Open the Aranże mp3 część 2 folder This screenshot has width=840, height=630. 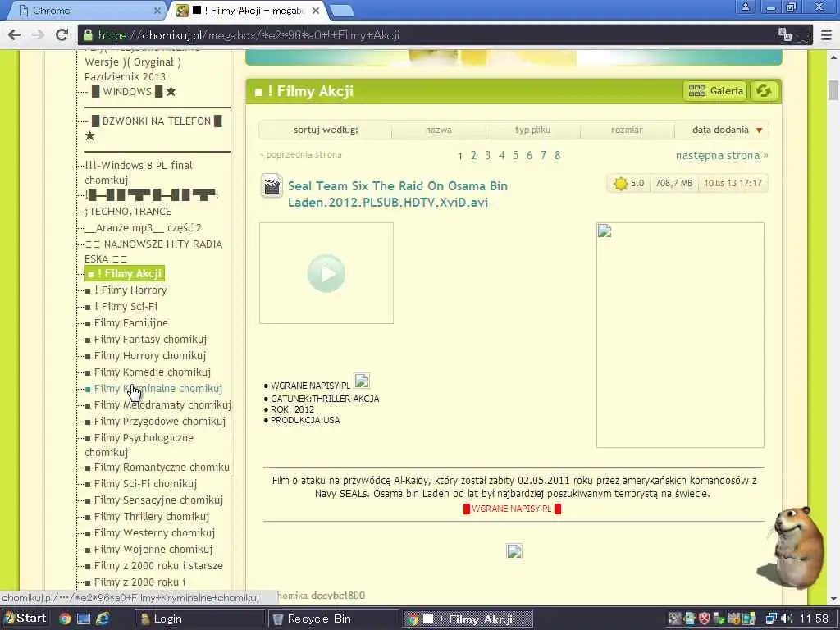pyautogui.click(x=143, y=228)
